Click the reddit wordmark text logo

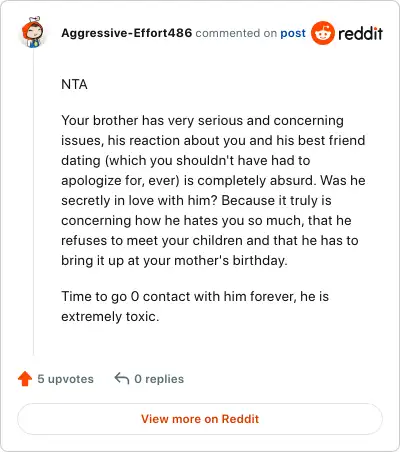click(x=360, y=33)
